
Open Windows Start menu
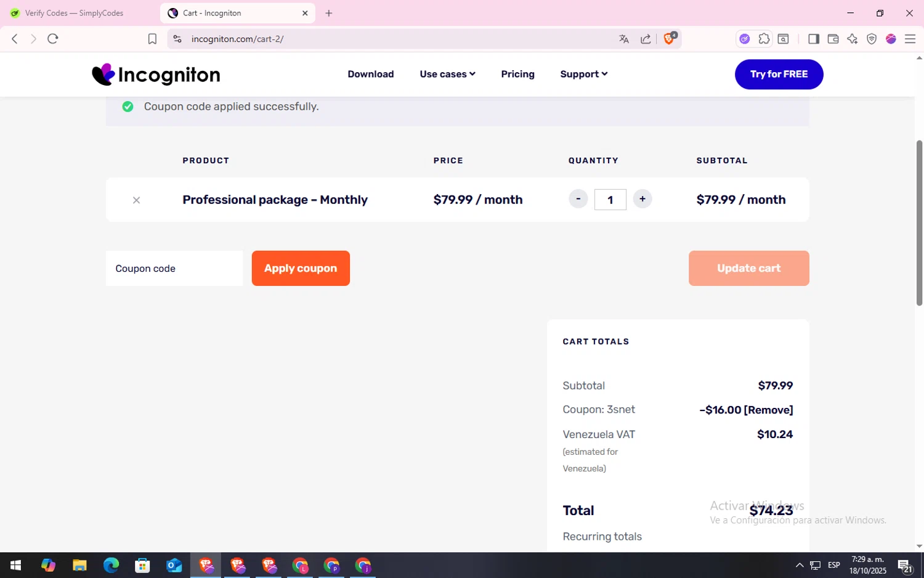click(15, 565)
